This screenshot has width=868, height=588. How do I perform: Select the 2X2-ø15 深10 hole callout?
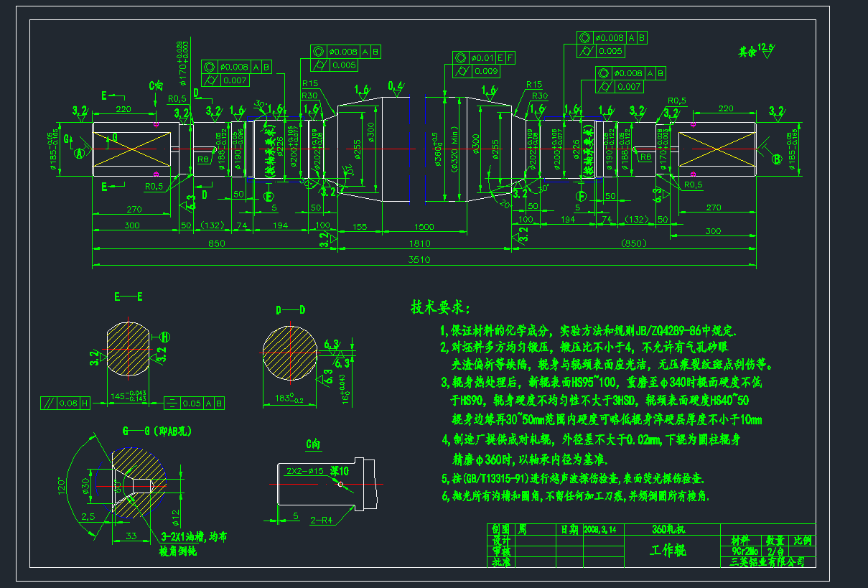pyautogui.click(x=317, y=471)
